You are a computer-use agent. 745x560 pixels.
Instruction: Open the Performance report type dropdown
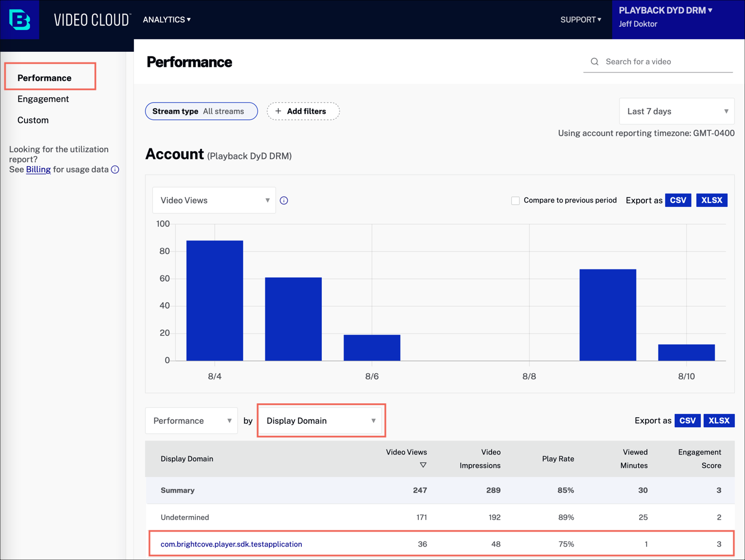tap(192, 421)
